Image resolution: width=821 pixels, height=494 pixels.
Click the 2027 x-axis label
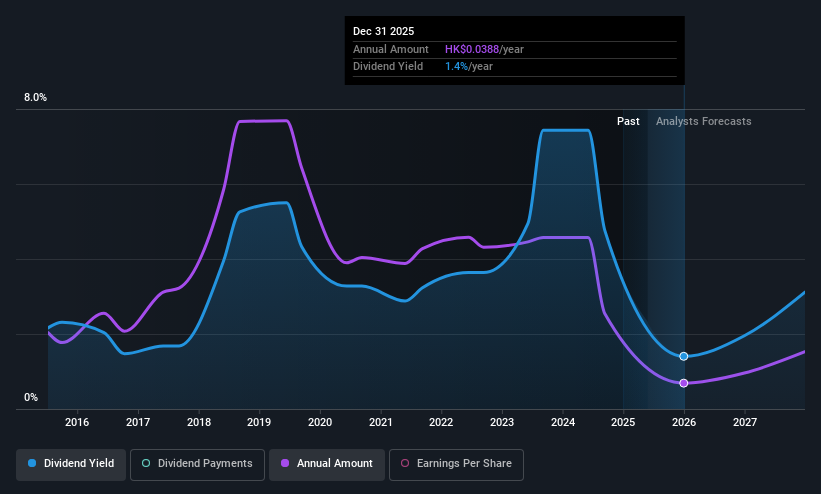(x=745, y=422)
